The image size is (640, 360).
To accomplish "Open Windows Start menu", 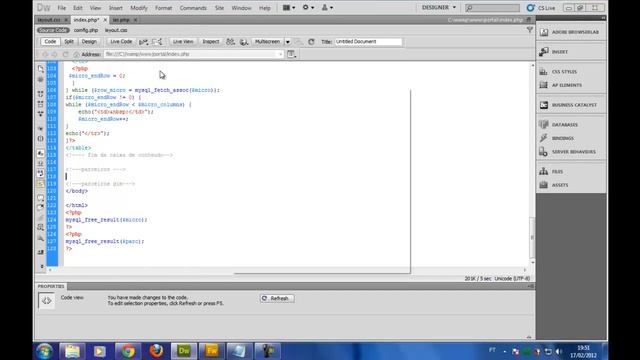I will [44, 351].
